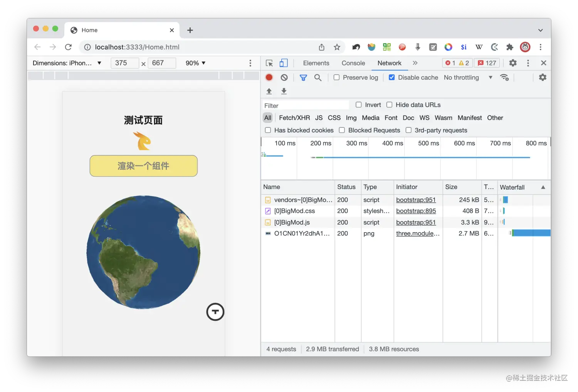This screenshot has height=392, width=578.
Task: Open the Dimensions device dropdown
Action: 67,63
